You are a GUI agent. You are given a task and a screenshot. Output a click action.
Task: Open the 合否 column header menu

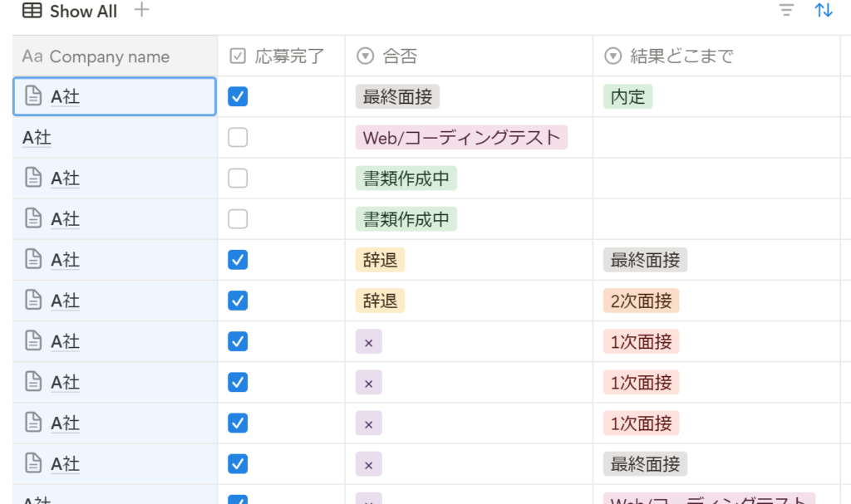(x=469, y=56)
